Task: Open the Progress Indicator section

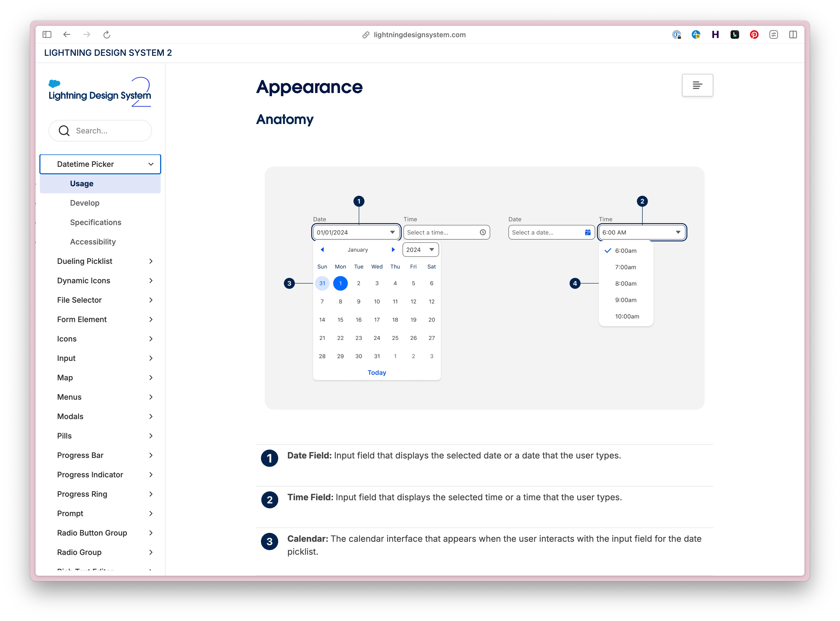Action: click(100, 475)
